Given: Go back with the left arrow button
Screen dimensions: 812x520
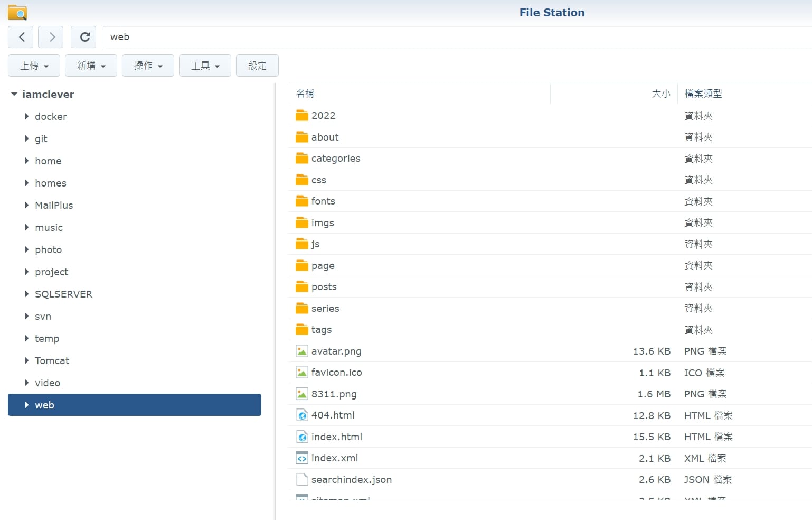Looking at the screenshot, I should coord(21,37).
